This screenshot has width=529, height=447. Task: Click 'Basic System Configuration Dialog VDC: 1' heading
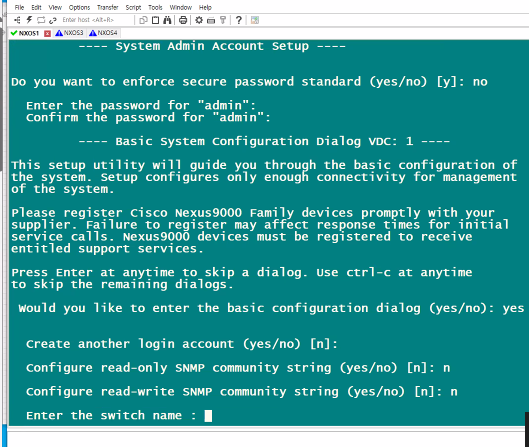click(264, 141)
